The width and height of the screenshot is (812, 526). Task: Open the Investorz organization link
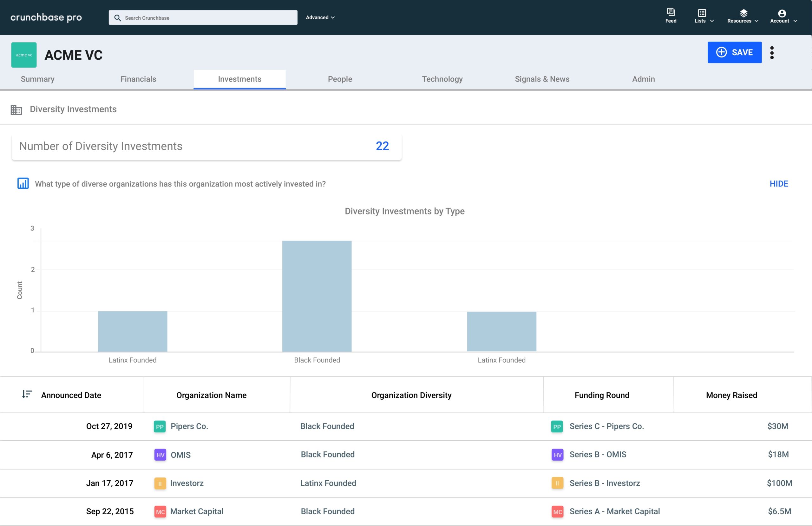tap(187, 483)
